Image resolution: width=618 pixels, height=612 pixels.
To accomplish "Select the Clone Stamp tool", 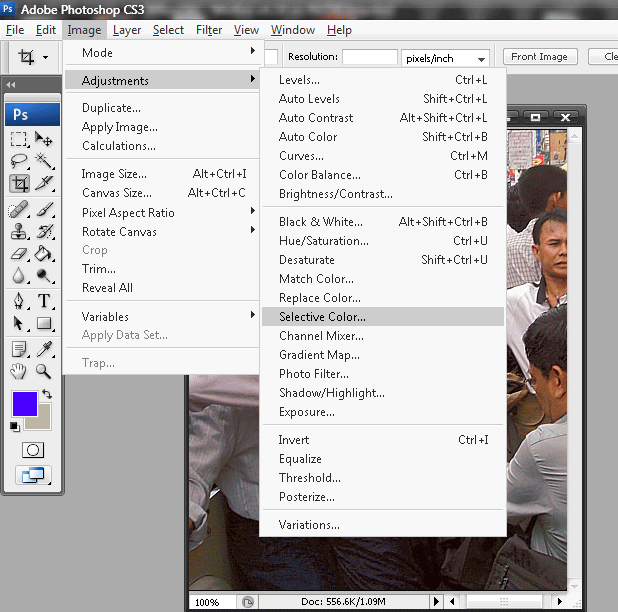I will coord(19,231).
